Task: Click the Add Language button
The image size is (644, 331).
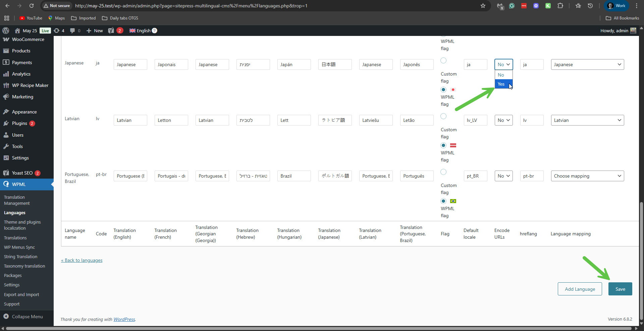Action: coord(580,289)
